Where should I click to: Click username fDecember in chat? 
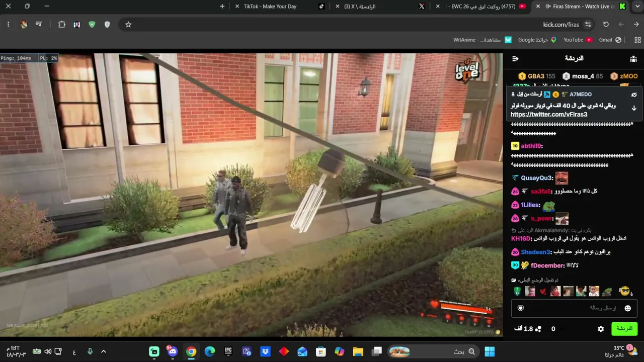(x=547, y=265)
